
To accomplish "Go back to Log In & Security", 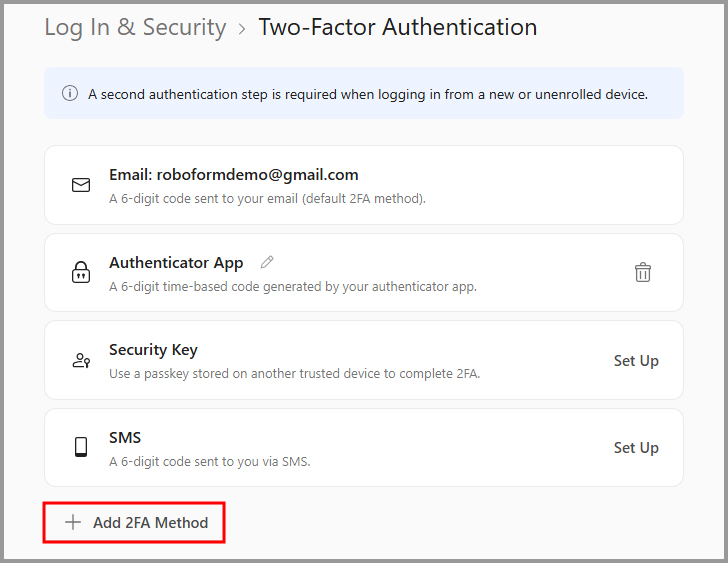I will (x=135, y=27).
